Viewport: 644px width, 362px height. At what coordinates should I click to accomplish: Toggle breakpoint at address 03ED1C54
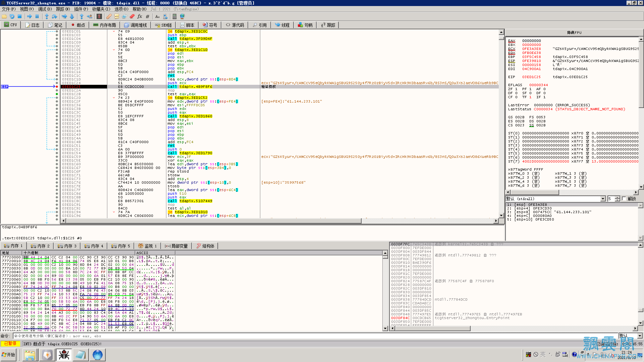click(x=57, y=153)
